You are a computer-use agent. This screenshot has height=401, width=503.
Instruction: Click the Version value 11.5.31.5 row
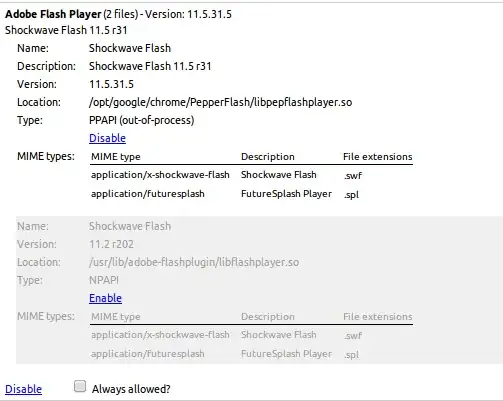click(111, 84)
